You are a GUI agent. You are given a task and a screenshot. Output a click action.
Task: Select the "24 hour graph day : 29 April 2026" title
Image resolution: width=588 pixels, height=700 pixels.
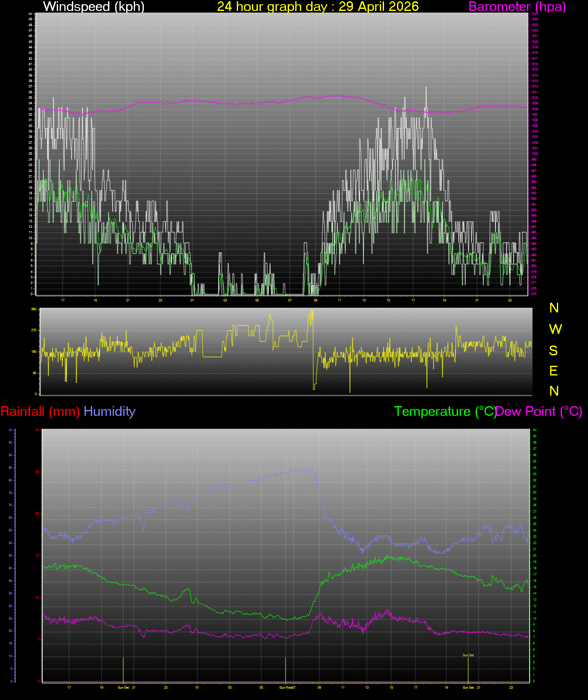point(318,7)
